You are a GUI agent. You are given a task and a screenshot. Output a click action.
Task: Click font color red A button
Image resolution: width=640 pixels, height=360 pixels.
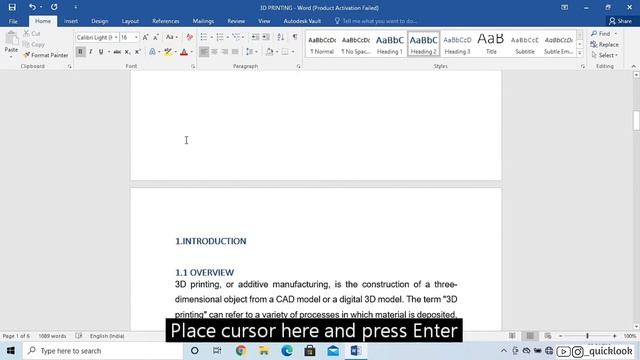184,52
